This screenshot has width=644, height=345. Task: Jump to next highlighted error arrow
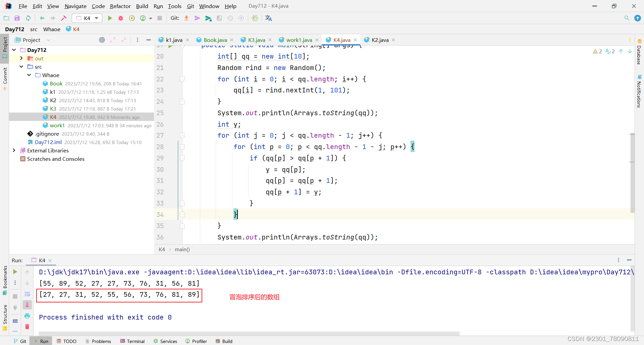pyautogui.click(x=630, y=51)
